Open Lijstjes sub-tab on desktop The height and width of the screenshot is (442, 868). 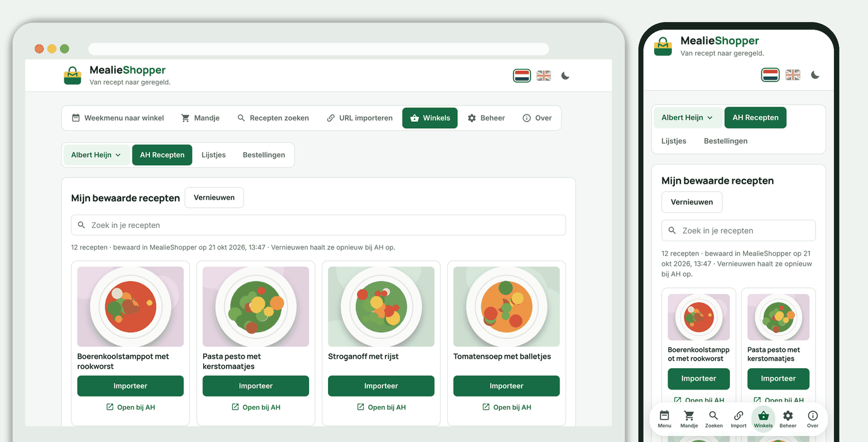click(x=214, y=155)
